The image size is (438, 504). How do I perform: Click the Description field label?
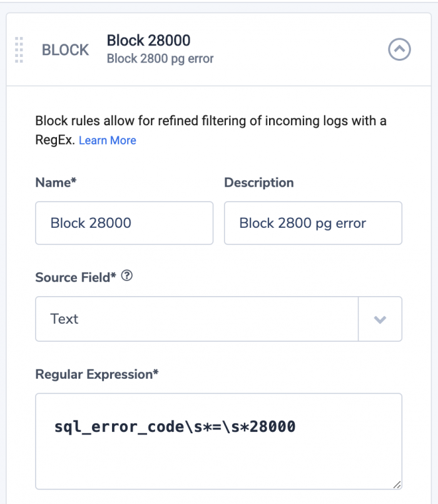tap(259, 183)
